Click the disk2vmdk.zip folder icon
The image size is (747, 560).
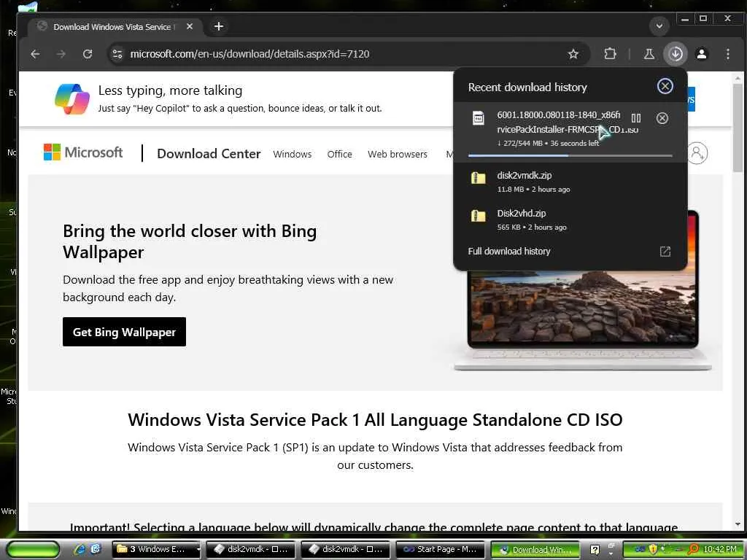[479, 178]
